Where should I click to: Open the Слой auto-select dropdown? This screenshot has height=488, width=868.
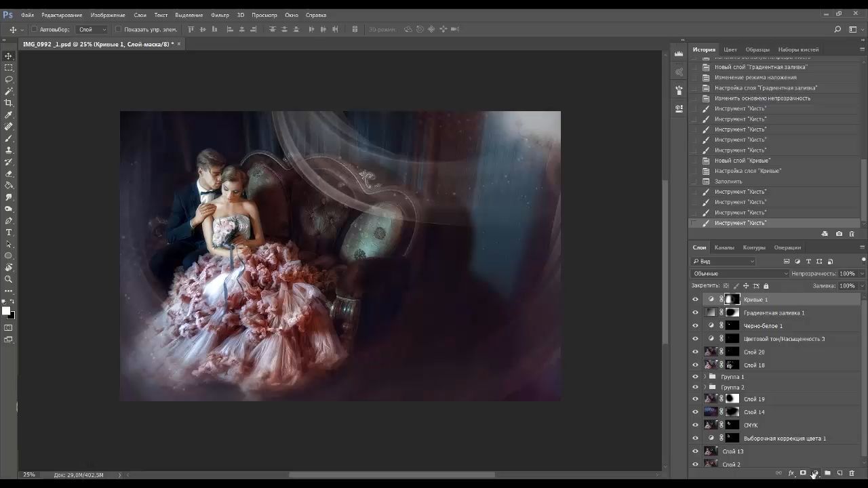click(x=92, y=29)
